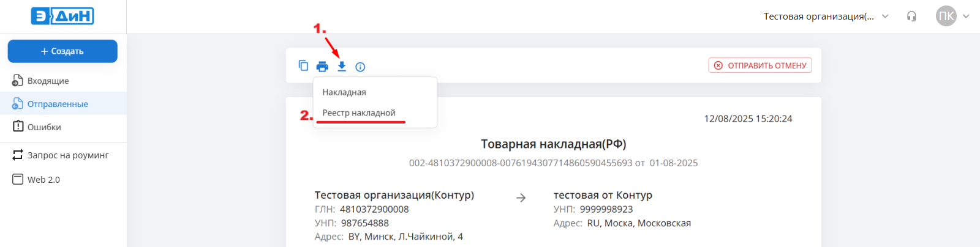Click the document number under Товарная накладная
This screenshot has width=980, height=247.
520,163
